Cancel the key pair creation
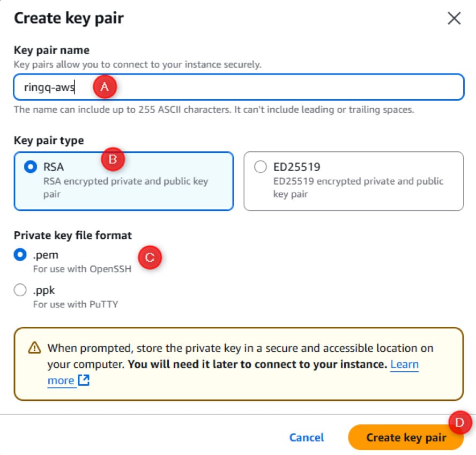 (307, 437)
